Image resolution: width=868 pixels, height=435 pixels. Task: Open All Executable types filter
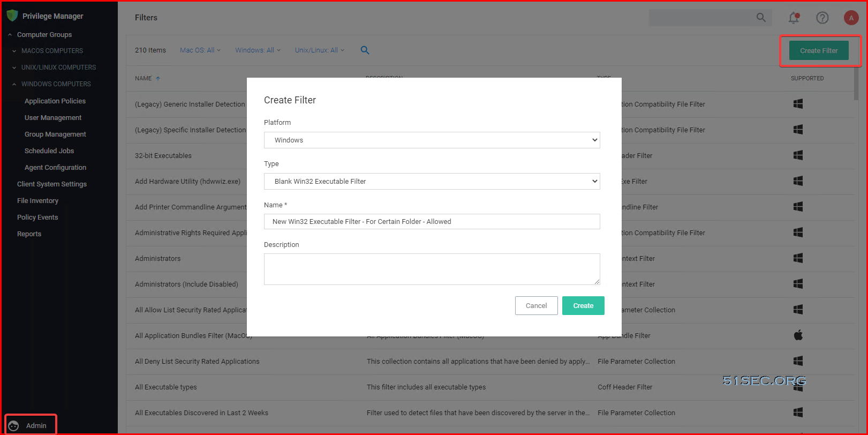165,387
